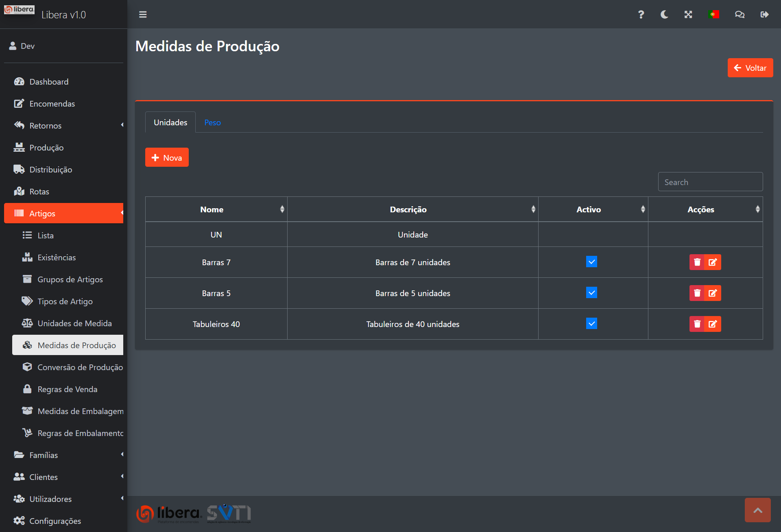This screenshot has width=781, height=532.
Task: Uncheck the Activo checkbox for Barras 7
Action: (591, 262)
